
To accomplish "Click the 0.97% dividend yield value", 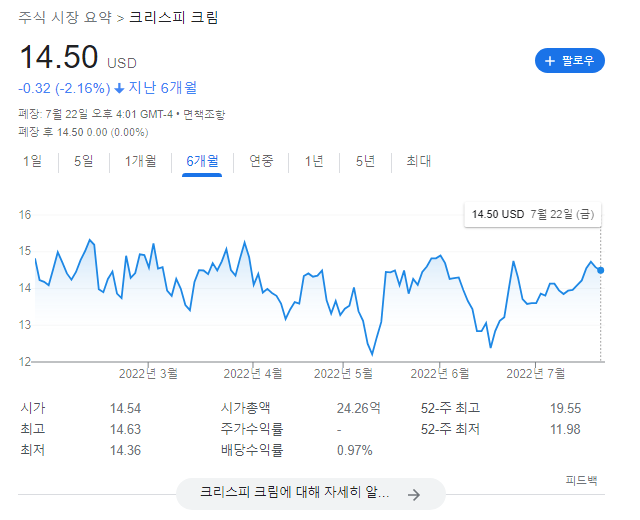I will (354, 451).
